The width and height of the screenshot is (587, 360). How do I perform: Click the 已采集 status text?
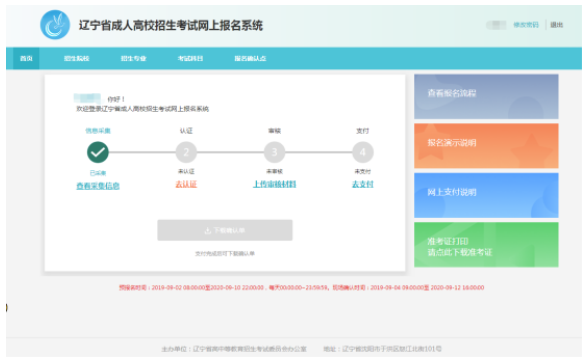point(98,173)
